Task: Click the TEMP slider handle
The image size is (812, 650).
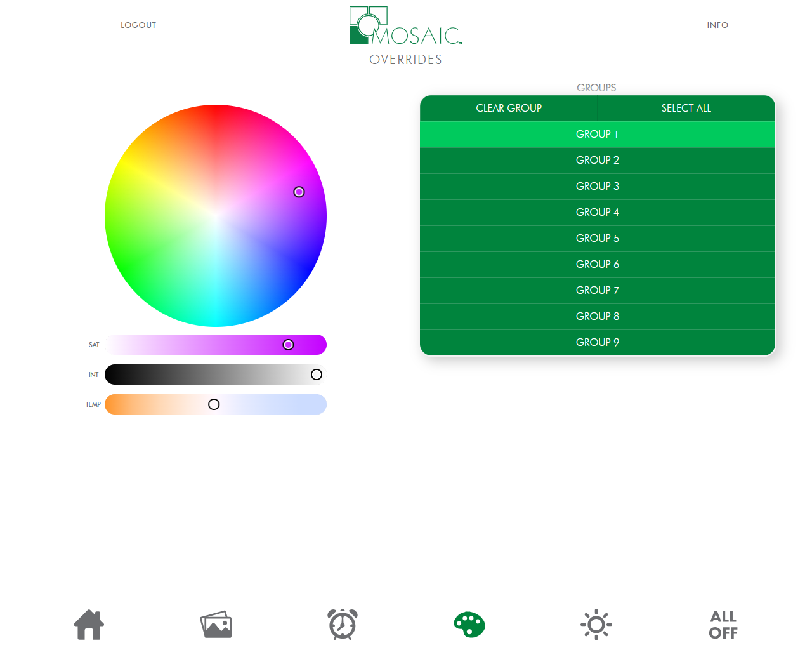Action: coord(214,404)
